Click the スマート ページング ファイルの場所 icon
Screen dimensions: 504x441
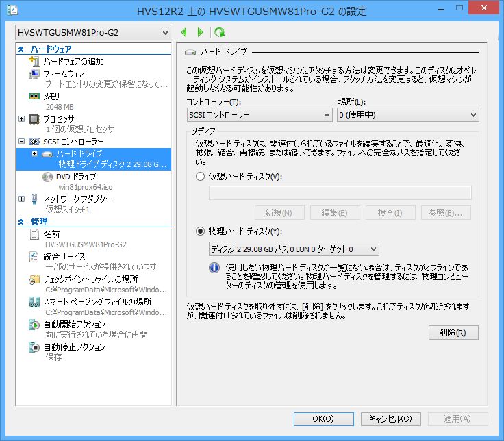point(34,302)
